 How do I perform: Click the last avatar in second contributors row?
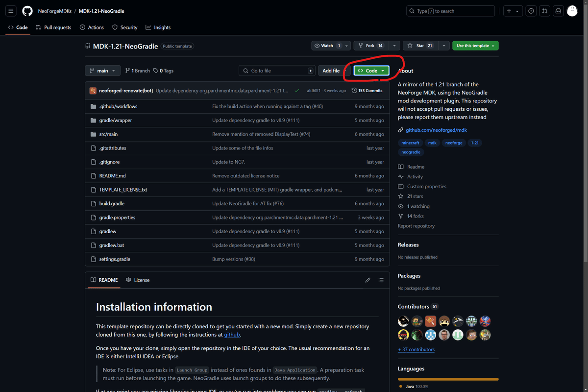485,335
